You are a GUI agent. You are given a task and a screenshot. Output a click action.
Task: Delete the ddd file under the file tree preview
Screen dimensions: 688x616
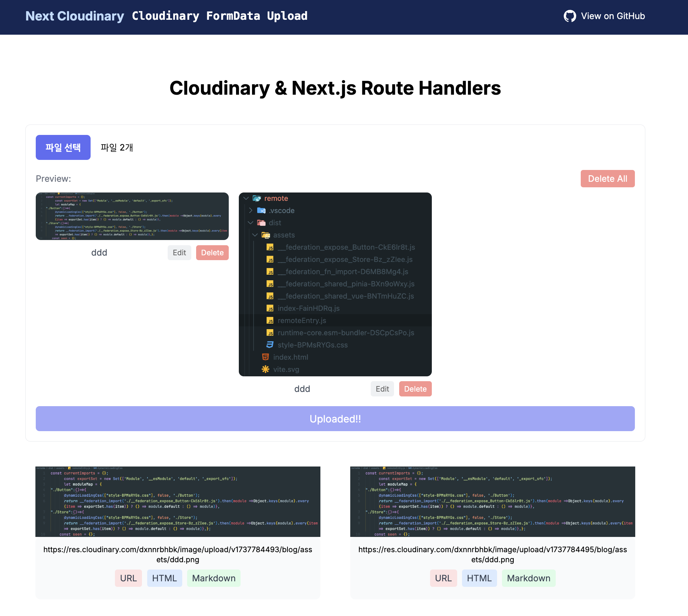click(416, 389)
